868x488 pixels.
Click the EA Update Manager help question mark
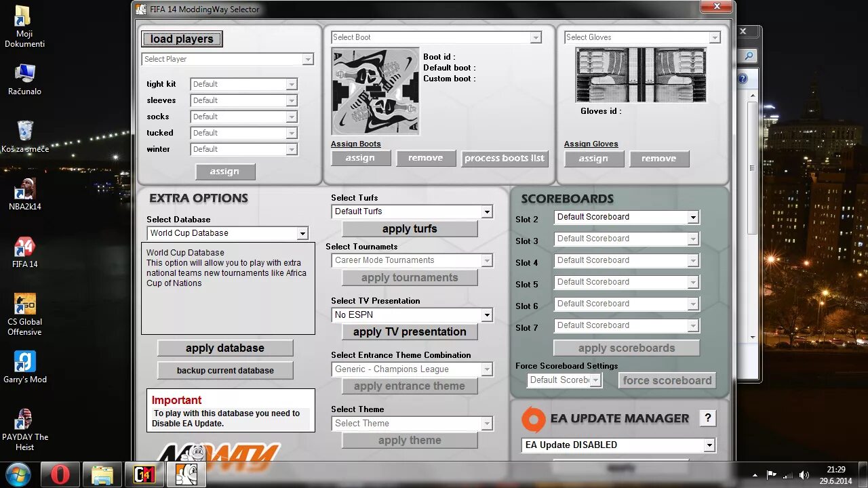coord(707,418)
